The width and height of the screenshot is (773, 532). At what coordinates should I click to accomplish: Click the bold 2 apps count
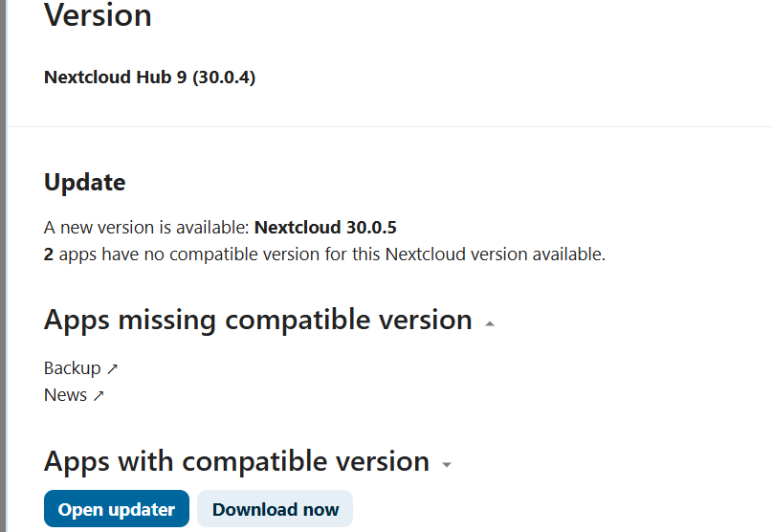(x=49, y=255)
